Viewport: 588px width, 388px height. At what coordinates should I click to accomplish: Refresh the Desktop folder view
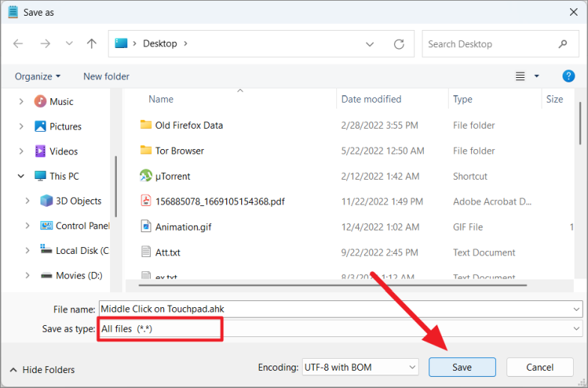(399, 43)
